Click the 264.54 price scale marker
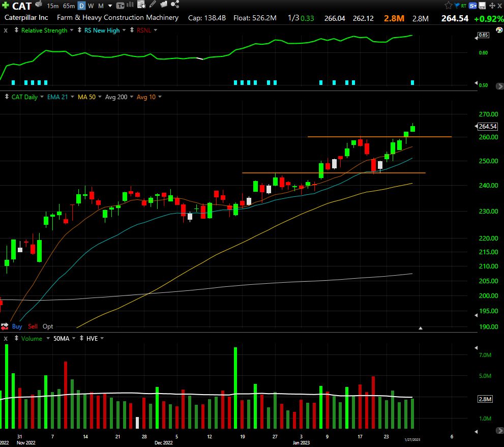The width and height of the screenshot is (504, 447). click(x=488, y=127)
